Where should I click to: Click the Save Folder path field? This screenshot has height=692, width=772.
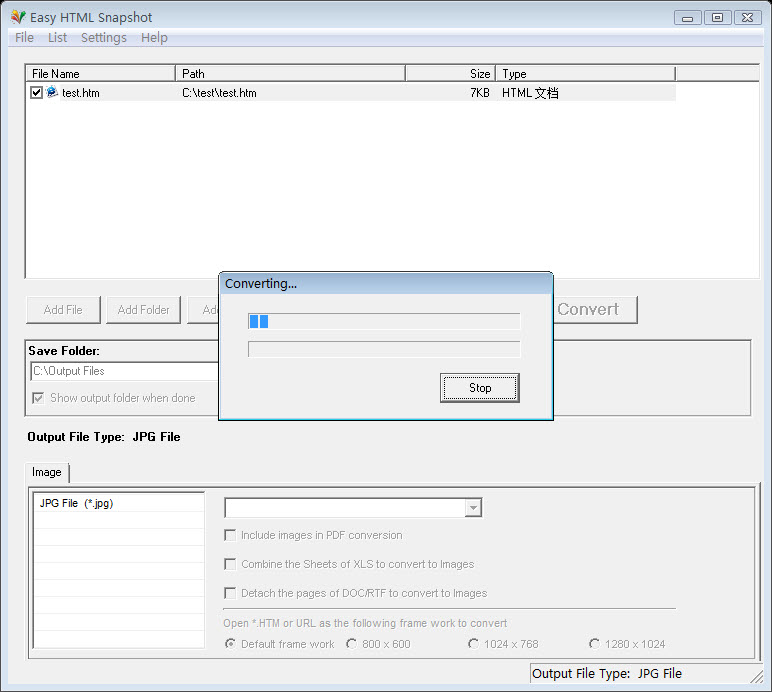click(125, 371)
